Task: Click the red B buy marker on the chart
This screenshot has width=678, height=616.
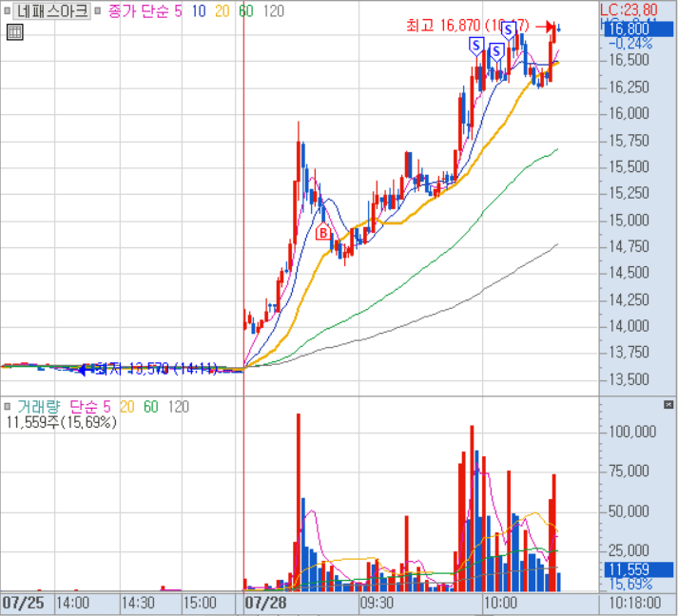Action: 322,232
